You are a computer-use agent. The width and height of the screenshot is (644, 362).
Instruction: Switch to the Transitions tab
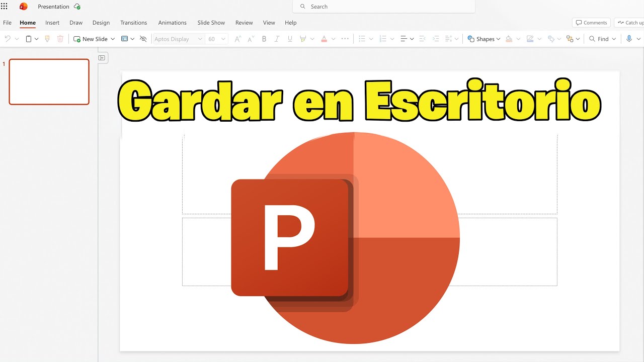click(134, 23)
